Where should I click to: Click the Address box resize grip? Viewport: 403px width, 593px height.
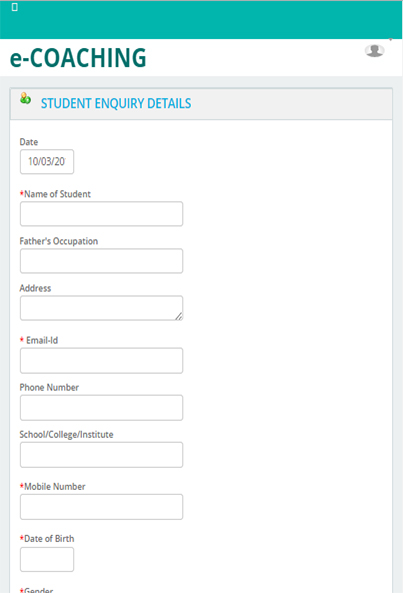179,317
